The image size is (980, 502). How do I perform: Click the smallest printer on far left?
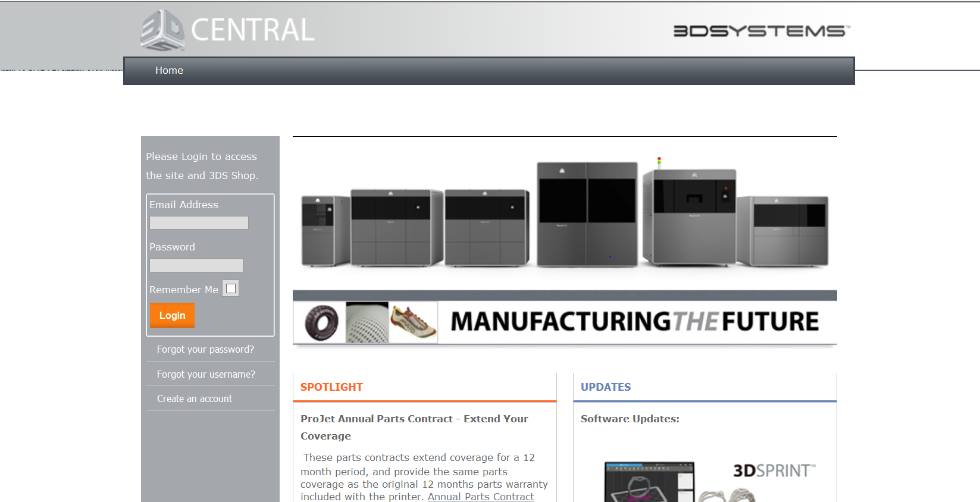point(325,231)
